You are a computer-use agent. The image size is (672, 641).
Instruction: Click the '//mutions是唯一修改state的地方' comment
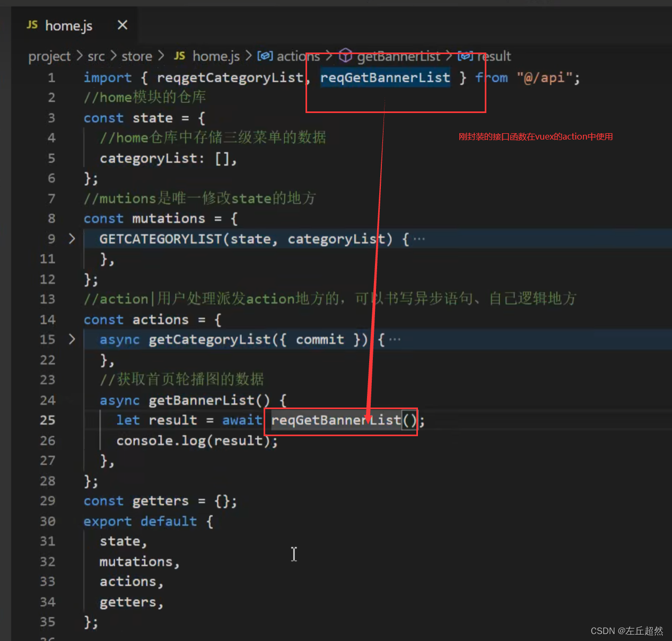[200, 198]
